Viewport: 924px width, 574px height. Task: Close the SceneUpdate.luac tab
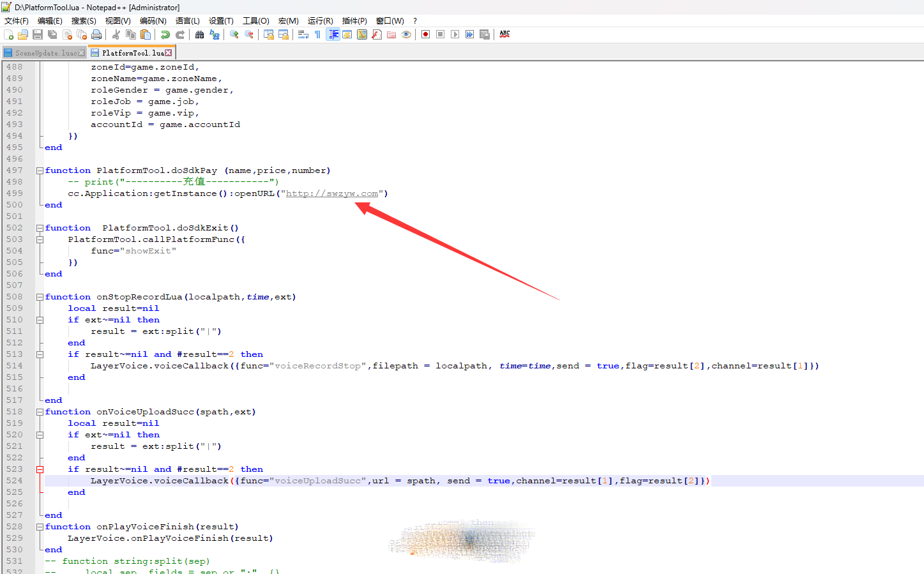point(81,53)
